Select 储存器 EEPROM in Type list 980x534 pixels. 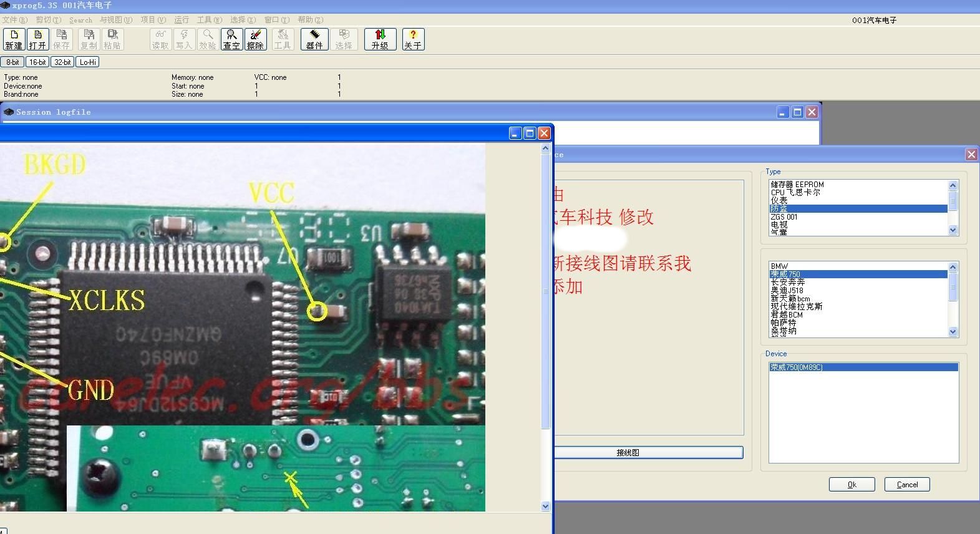click(858, 185)
